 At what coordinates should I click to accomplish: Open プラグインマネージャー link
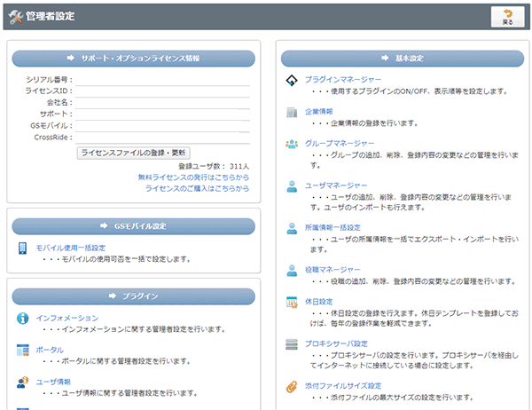[x=343, y=80]
